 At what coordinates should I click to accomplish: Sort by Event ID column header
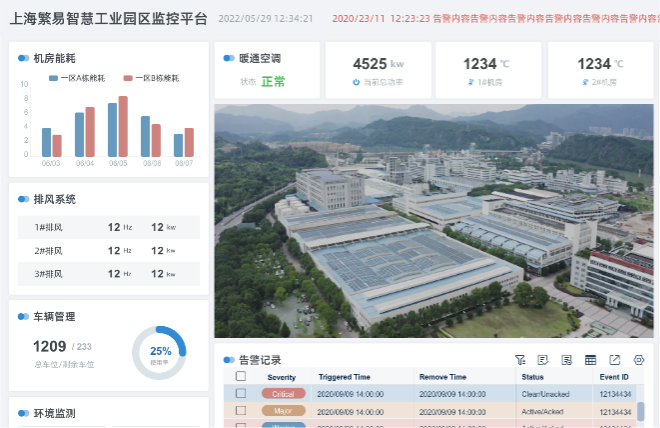pos(614,377)
